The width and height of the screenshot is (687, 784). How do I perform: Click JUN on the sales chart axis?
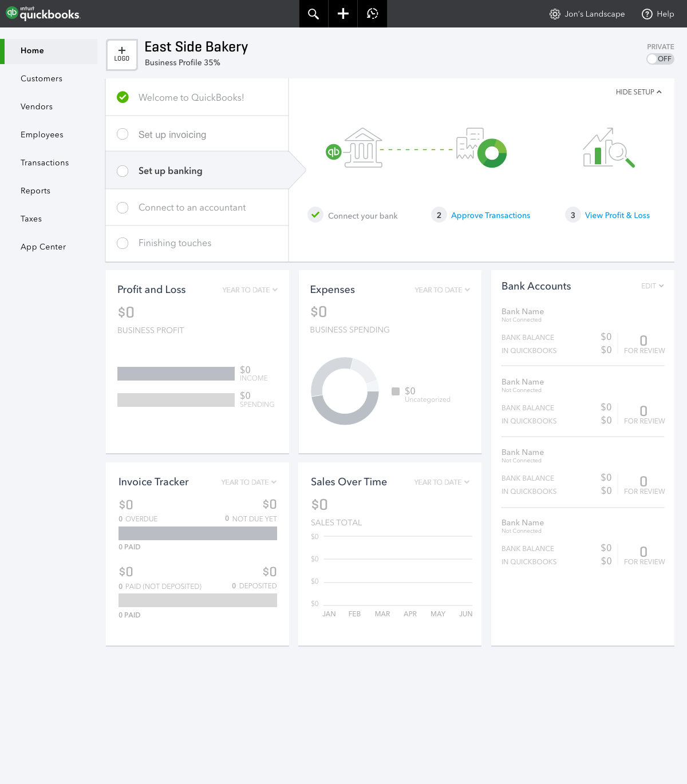click(466, 614)
